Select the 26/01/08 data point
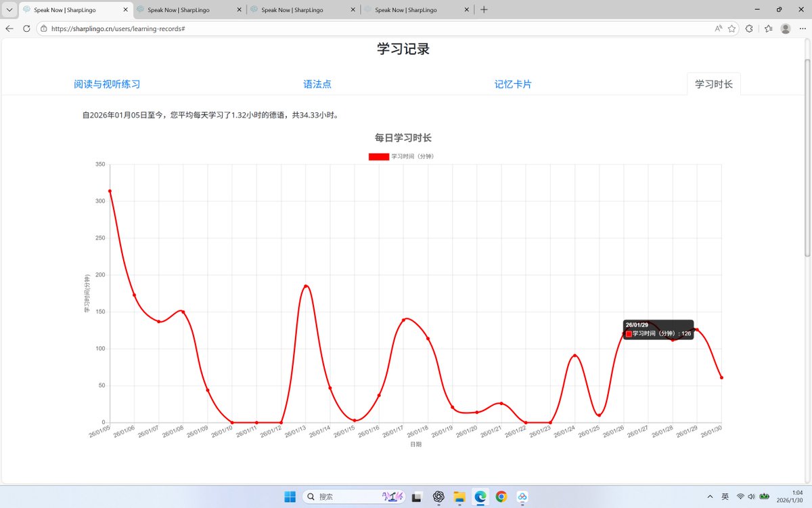The width and height of the screenshot is (812, 508). 183,312
